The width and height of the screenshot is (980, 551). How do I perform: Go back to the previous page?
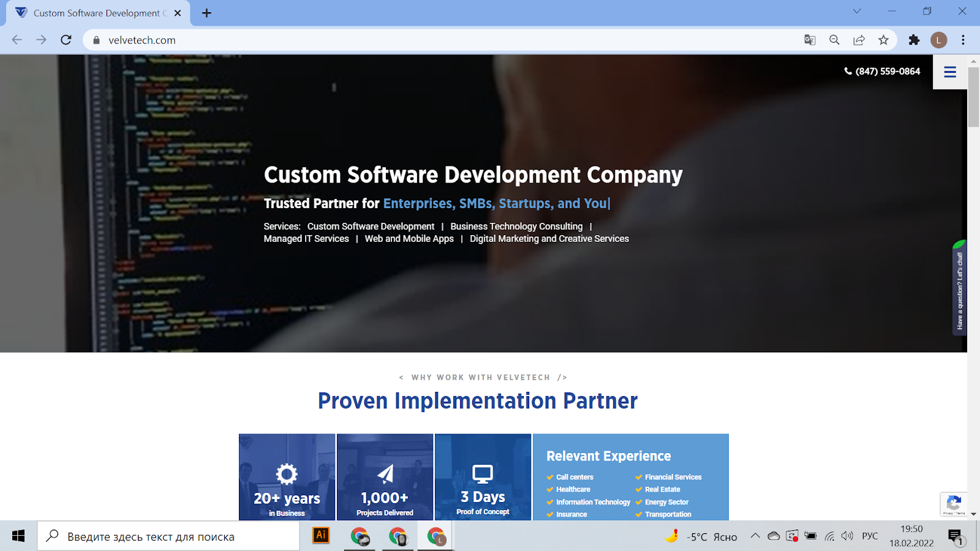pyautogui.click(x=17, y=40)
